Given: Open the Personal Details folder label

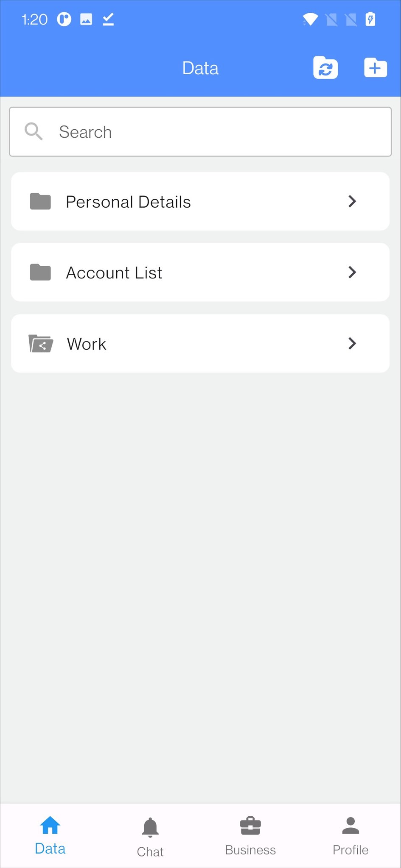Looking at the screenshot, I should tap(128, 202).
